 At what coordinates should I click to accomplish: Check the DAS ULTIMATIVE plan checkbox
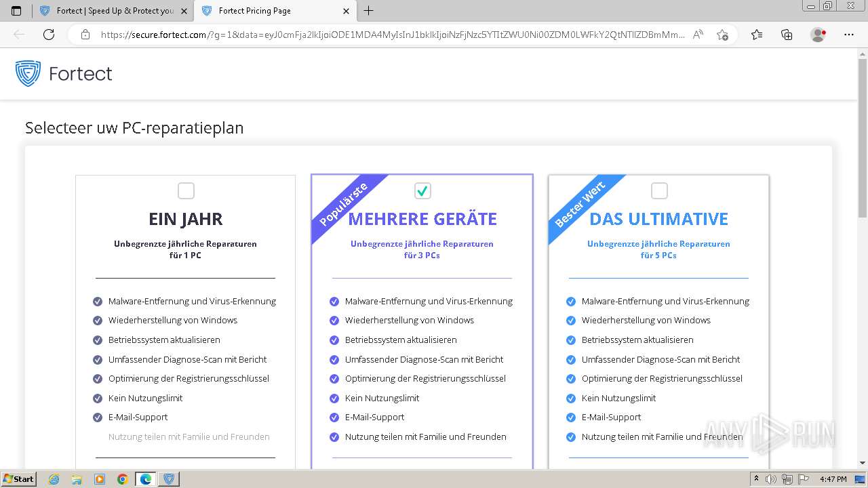(x=659, y=191)
